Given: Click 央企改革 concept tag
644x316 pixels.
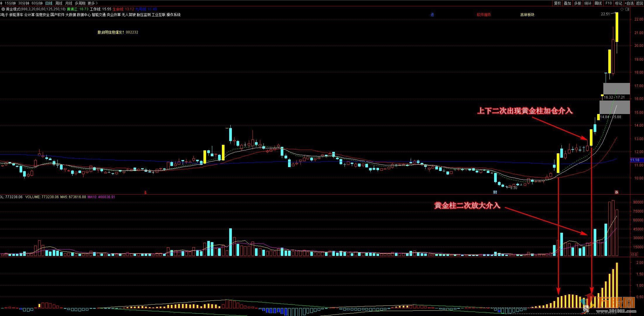Looking at the screenshot, I should pyautogui.click(x=114, y=15).
